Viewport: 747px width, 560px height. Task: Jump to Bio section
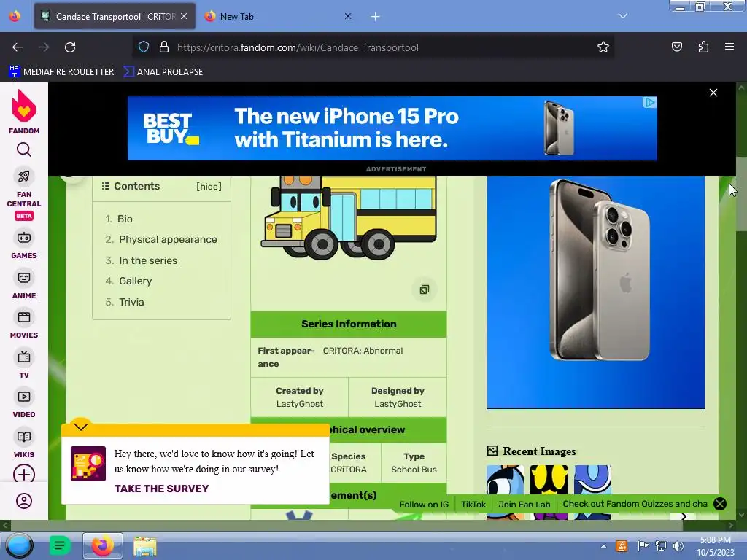pos(125,219)
